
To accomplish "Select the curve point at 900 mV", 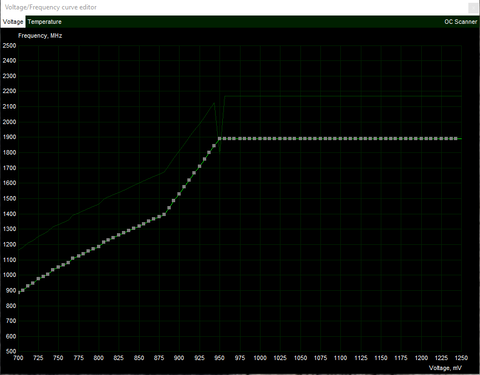I will tap(179, 194).
